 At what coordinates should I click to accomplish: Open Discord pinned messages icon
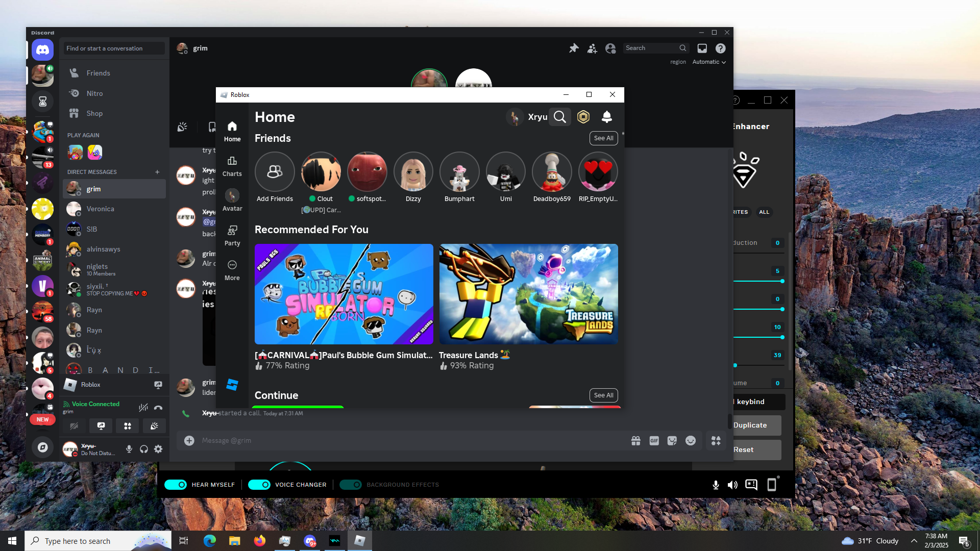(x=574, y=48)
